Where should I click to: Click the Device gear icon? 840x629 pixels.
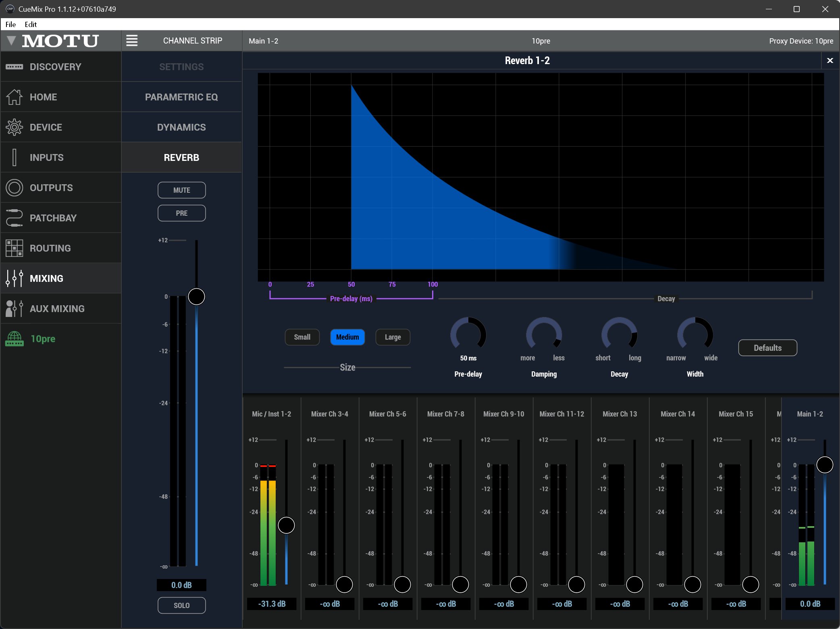click(x=15, y=127)
